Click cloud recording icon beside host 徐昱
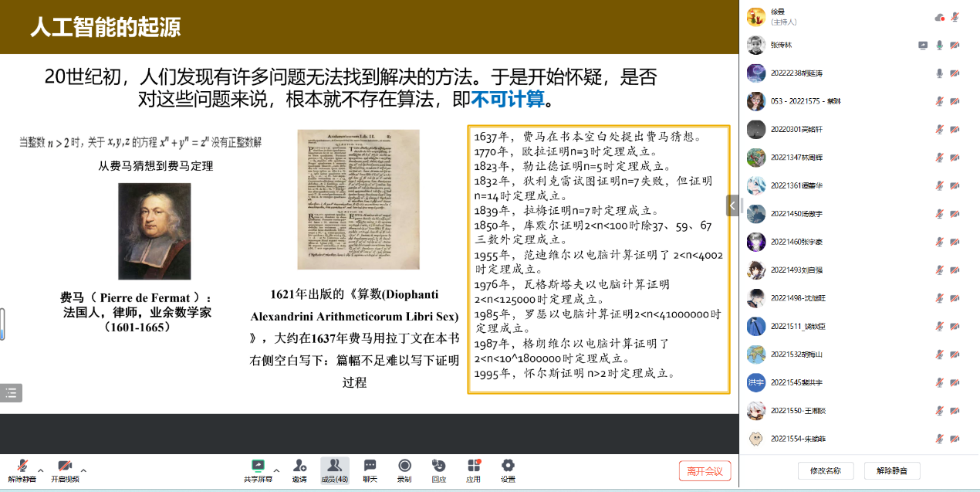The height and width of the screenshot is (492, 980). point(939,17)
